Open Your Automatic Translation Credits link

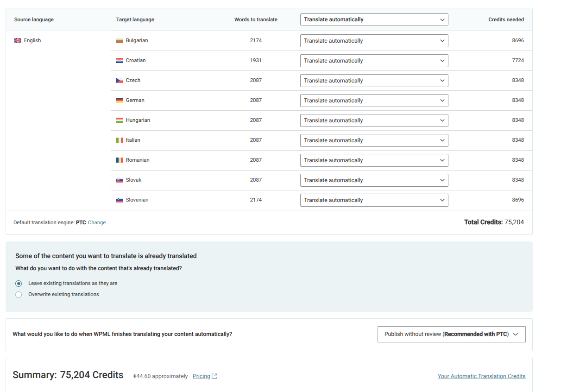(481, 376)
